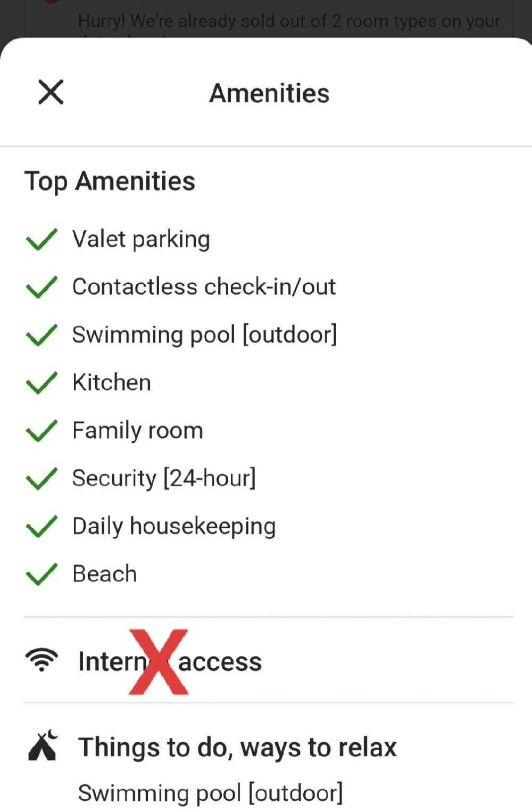The width and height of the screenshot is (532, 812).
Task: Click the checkmark beside Daily housekeeping
Action: pyautogui.click(x=41, y=526)
